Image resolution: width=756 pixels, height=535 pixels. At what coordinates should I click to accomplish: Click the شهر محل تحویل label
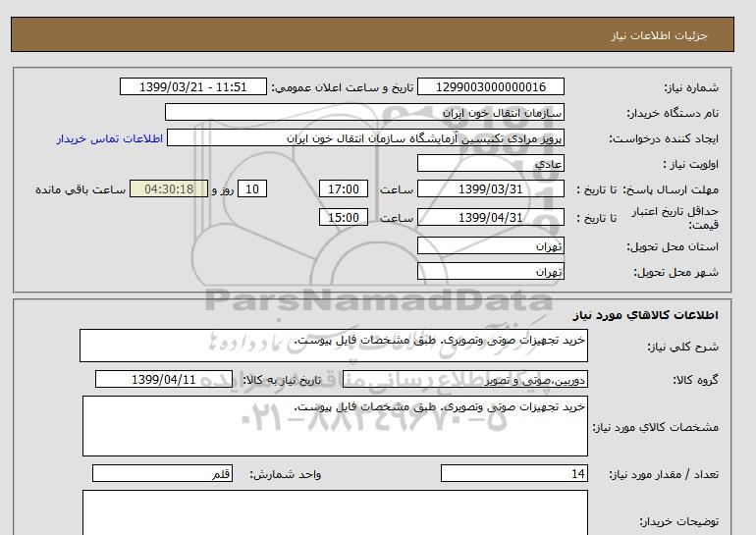click(675, 272)
